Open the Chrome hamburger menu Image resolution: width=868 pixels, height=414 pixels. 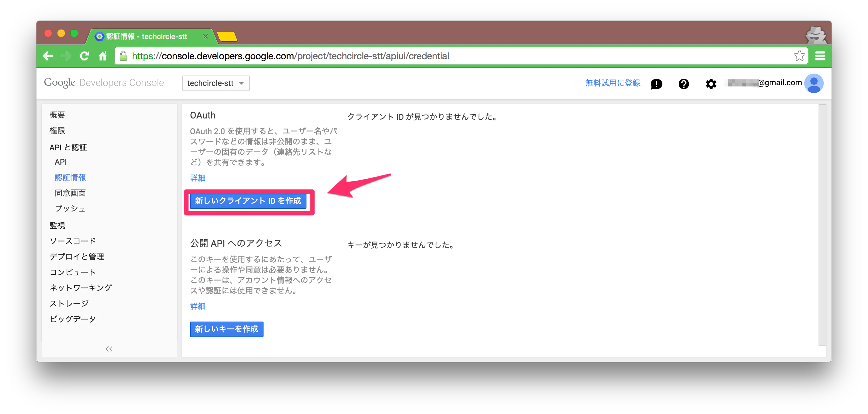[820, 56]
